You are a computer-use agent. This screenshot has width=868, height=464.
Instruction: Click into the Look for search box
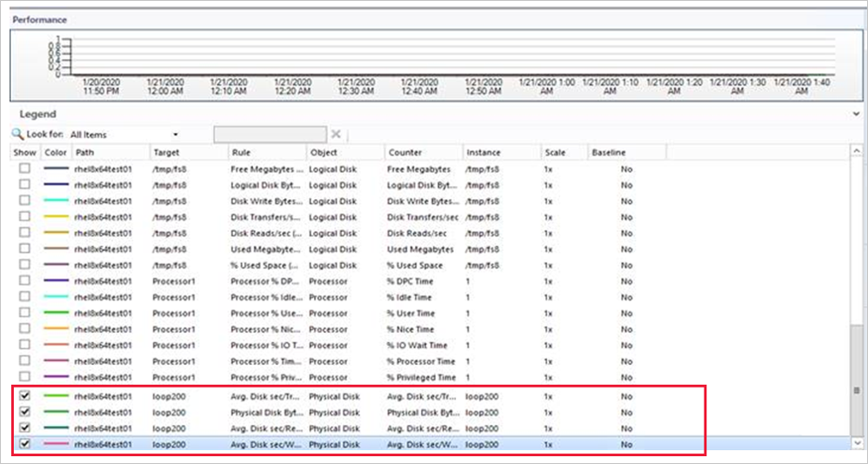270,135
